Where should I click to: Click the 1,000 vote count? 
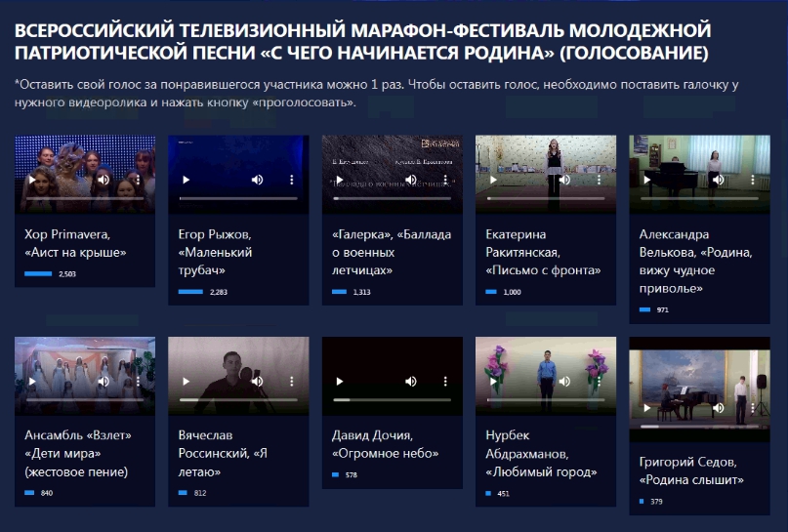point(512,292)
